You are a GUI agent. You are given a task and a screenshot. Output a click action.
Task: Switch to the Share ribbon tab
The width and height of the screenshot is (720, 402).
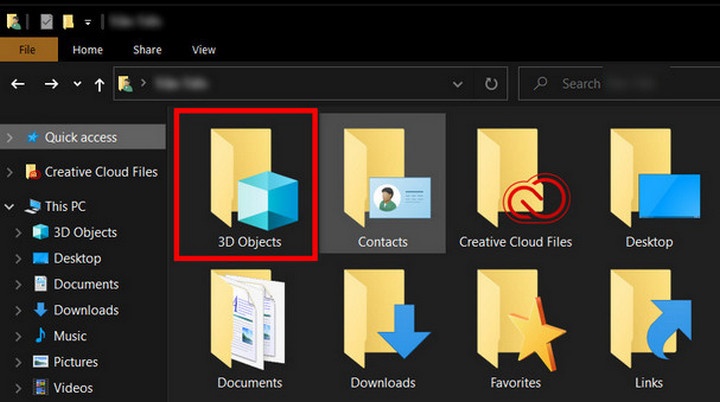pyautogui.click(x=147, y=50)
